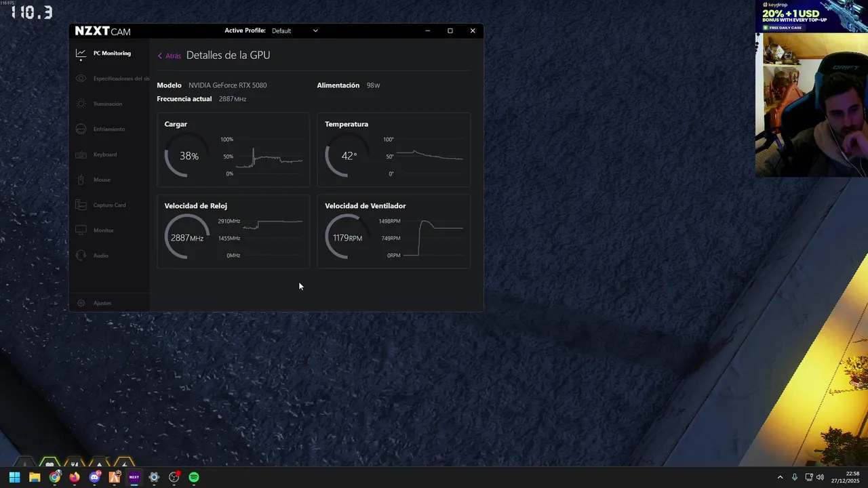Image resolution: width=868 pixels, height=488 pixels.
Task: Open the Capture Card sidebar section
Action: 108,205
